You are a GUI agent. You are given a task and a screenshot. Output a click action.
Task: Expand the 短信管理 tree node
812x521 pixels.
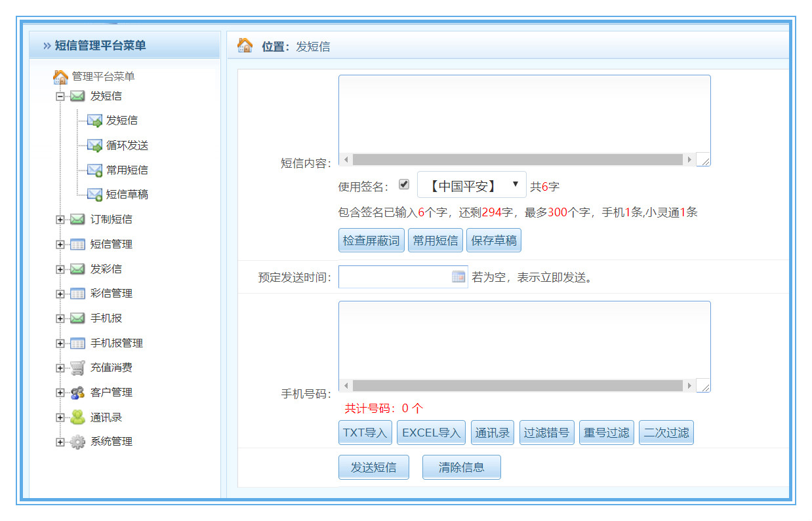(x=60, y=244)
